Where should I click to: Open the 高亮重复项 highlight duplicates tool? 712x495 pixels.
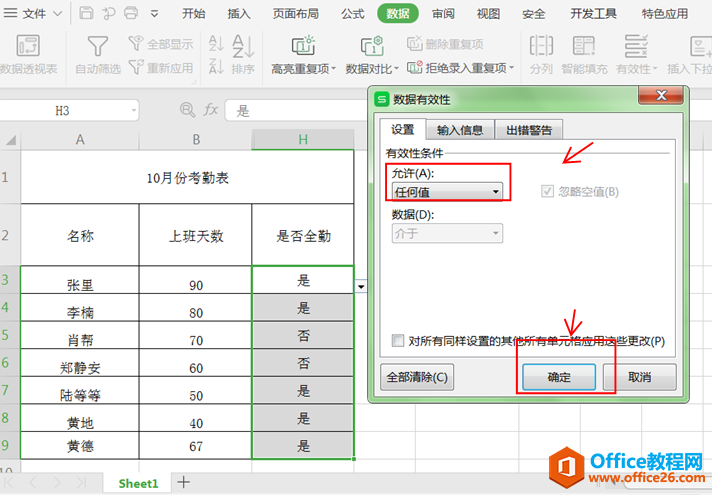303,46
